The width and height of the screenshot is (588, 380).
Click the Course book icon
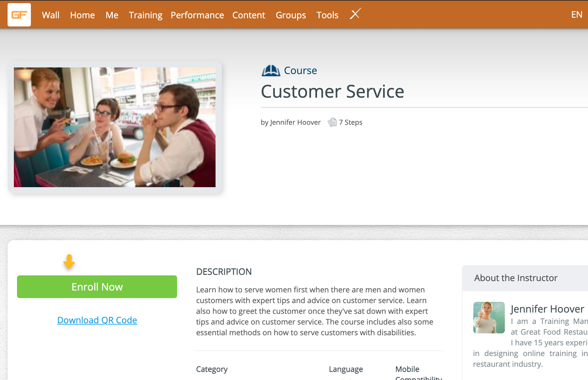click(271, 71)
